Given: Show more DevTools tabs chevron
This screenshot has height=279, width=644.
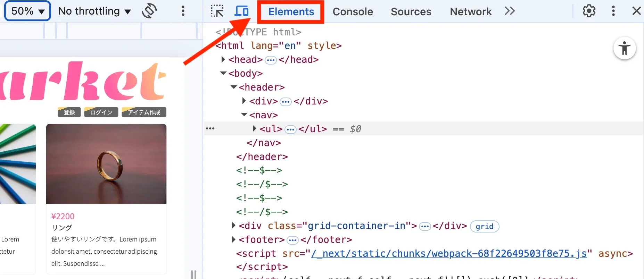Looking at the screenshot, I should (510, 11).
